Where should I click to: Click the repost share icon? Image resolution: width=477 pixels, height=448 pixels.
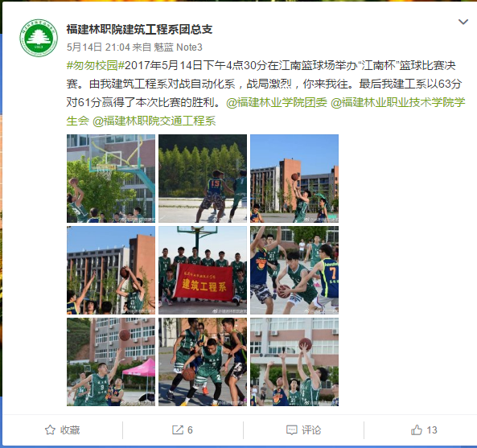click(x=177, y=430)
